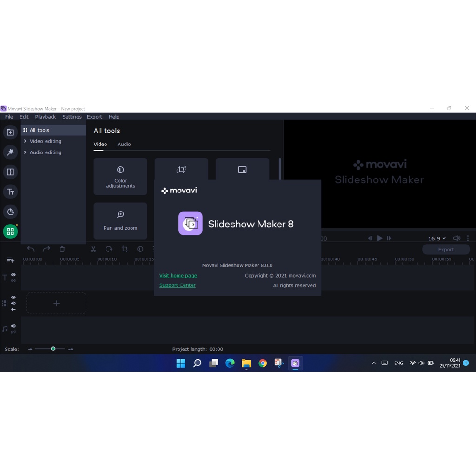Click the Visit home page link
The height and width of the screenshot is (476, 476).
coord(178,276)
